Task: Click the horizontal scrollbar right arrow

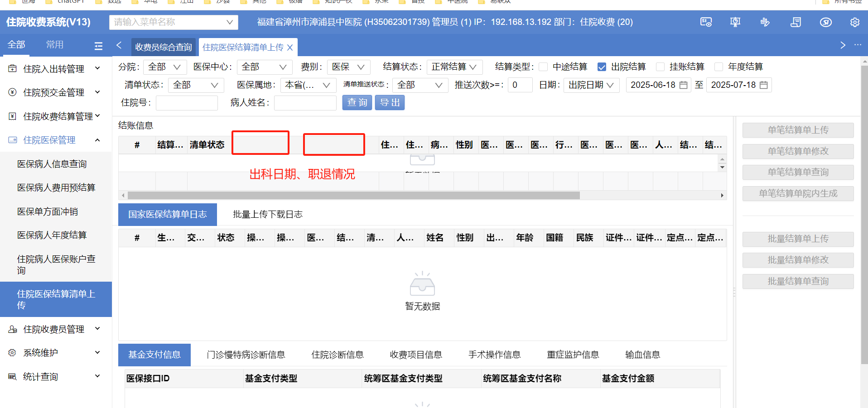Action: [722, 196]
